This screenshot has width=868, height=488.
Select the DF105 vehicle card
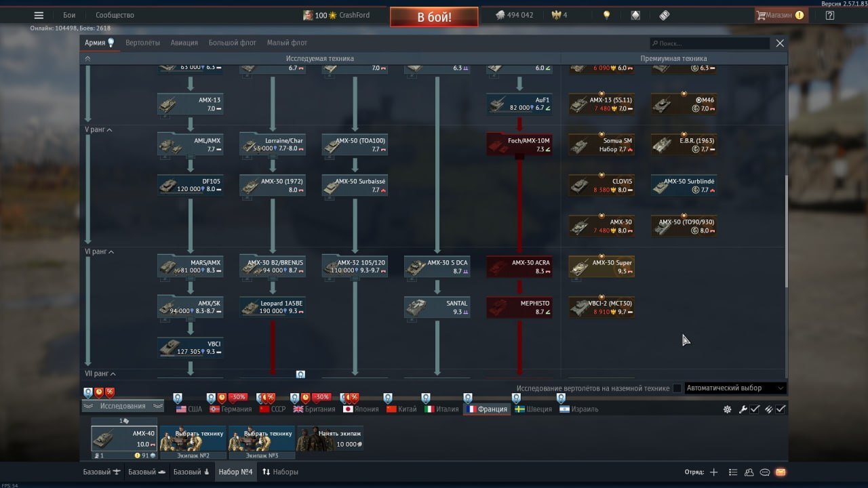coord(190,186)
